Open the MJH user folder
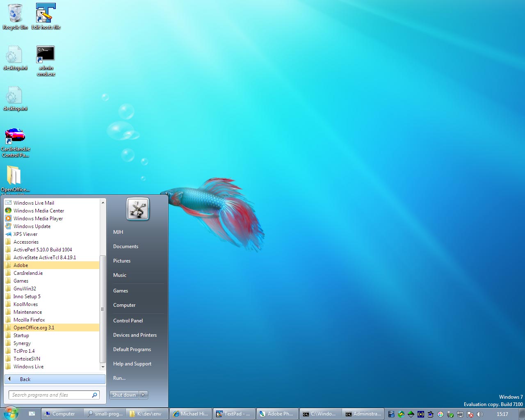This screenshot has width=525, height=420. pos(138,232)
